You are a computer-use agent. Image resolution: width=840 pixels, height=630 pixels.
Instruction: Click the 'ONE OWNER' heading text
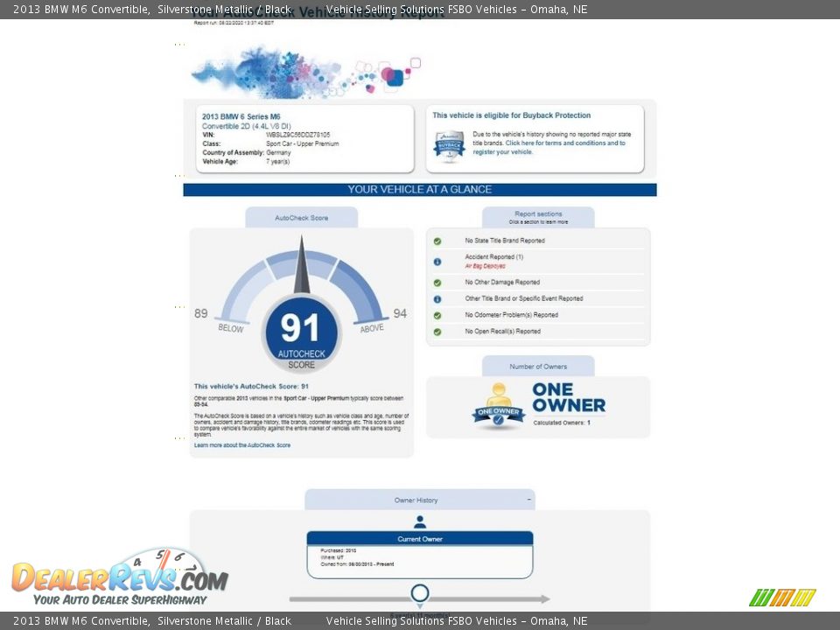coord(569,397)
